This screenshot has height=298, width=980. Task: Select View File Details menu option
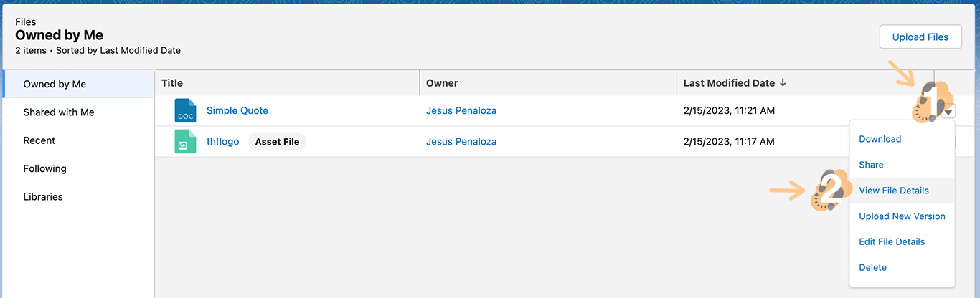tap(893, 191)
